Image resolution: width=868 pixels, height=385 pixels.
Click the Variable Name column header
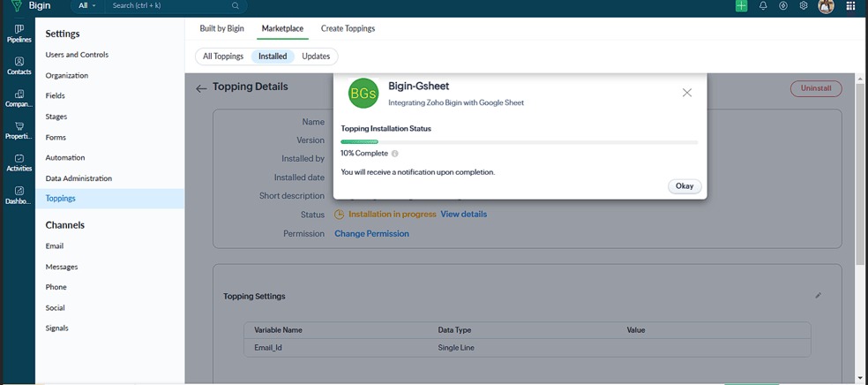pos(279,330)
